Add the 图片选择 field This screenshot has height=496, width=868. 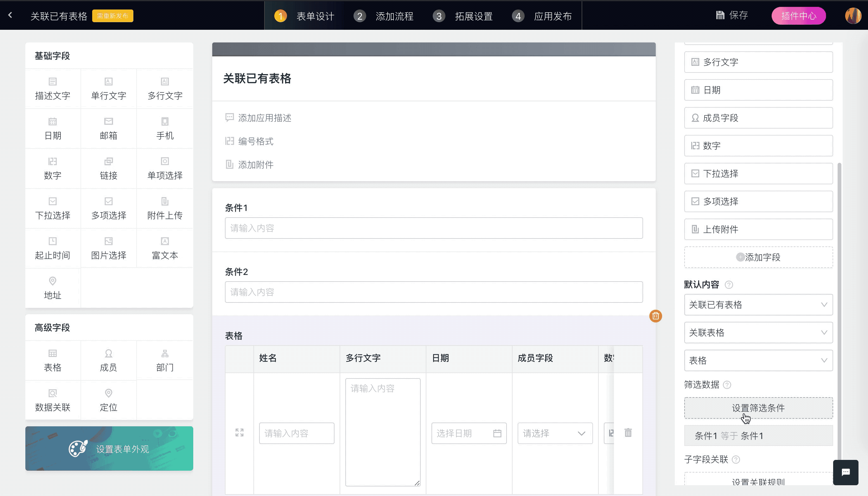click(108, 248)
